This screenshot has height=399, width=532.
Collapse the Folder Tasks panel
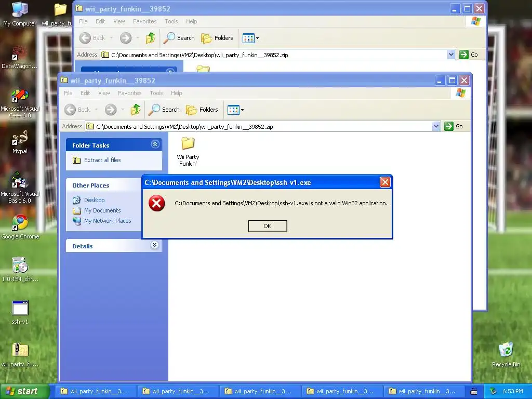(x=155, y=144)
